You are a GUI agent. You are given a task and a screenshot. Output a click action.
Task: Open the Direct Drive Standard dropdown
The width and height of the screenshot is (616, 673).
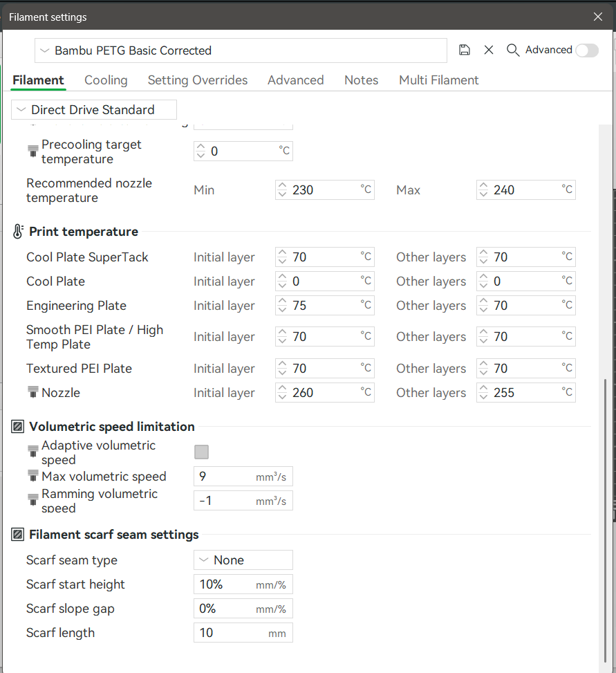(94, 110)
